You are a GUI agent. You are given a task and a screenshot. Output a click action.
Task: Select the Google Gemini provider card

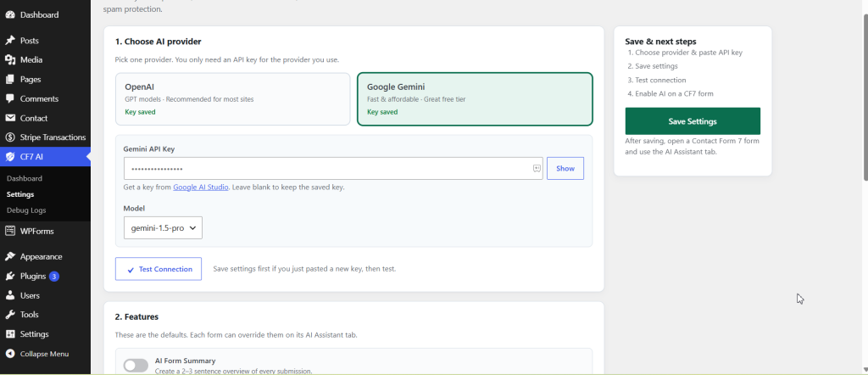(x=475, y=99)
